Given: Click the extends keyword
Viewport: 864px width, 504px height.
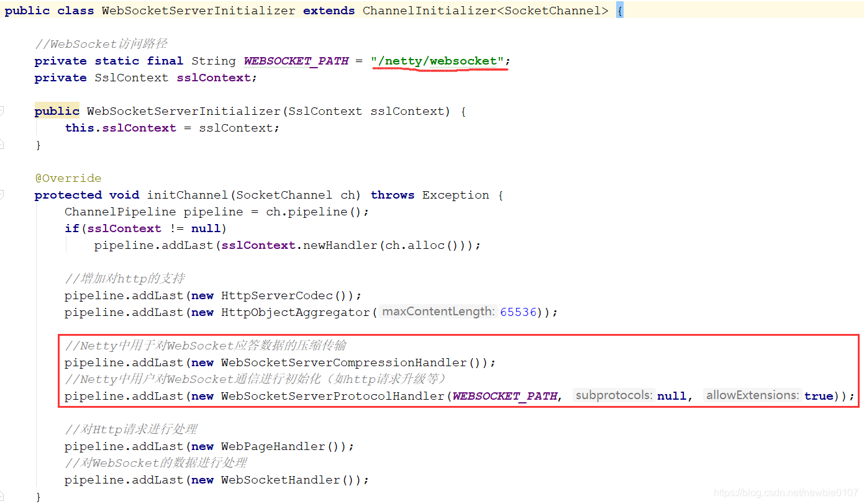Looking at the screenshot, I should (329, 11).
